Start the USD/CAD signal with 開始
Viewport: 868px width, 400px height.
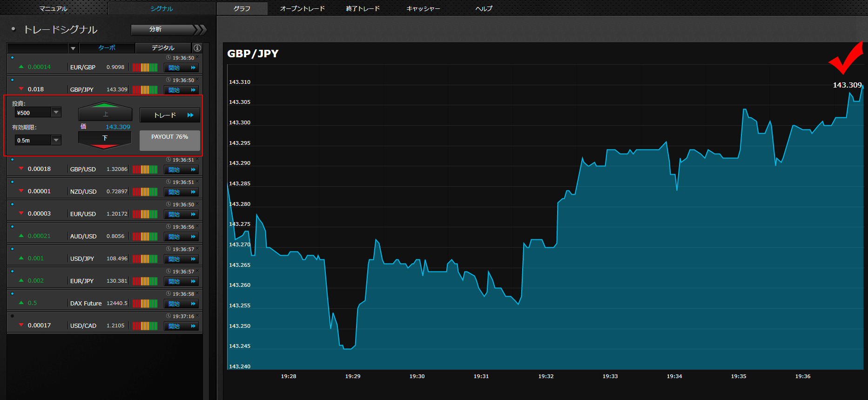pyautogui.click(x=182, y=326)
